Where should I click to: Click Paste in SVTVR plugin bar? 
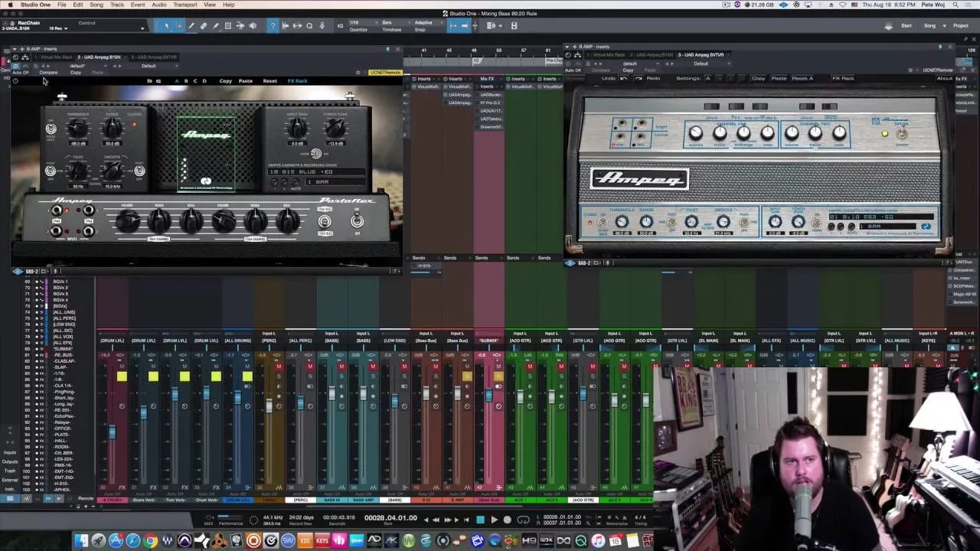[x=779, y=78]
